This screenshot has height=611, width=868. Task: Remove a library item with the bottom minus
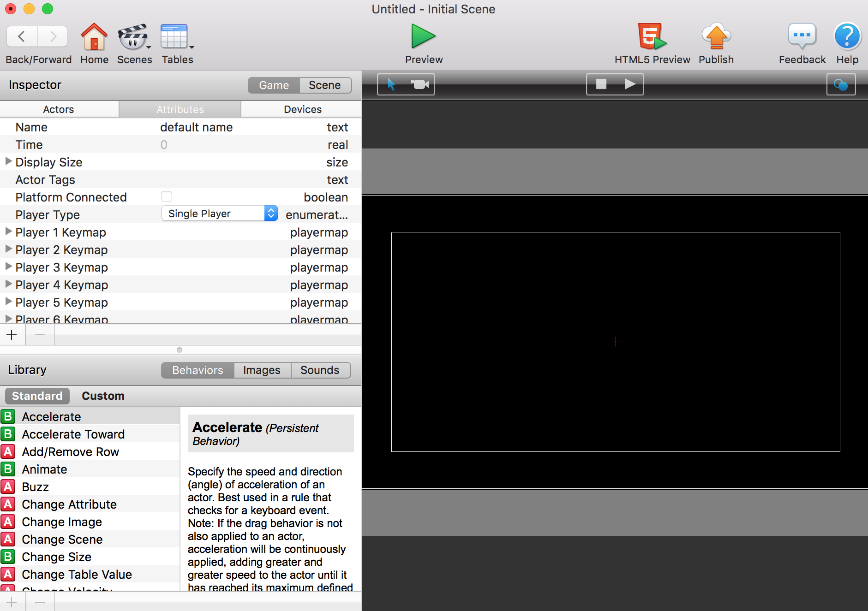(40, 602)
